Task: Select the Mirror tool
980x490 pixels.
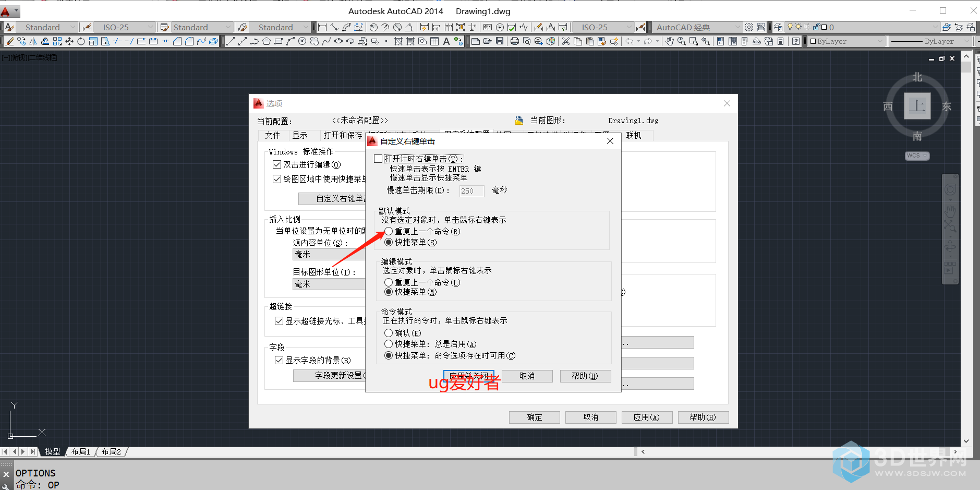Action: click(33, 41)
